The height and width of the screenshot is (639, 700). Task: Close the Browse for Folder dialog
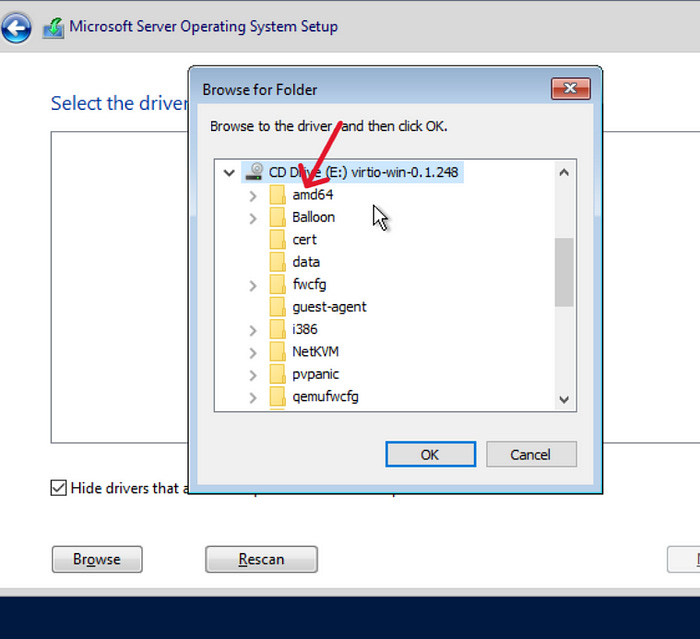pyautogui.click(x=571, y=88)
